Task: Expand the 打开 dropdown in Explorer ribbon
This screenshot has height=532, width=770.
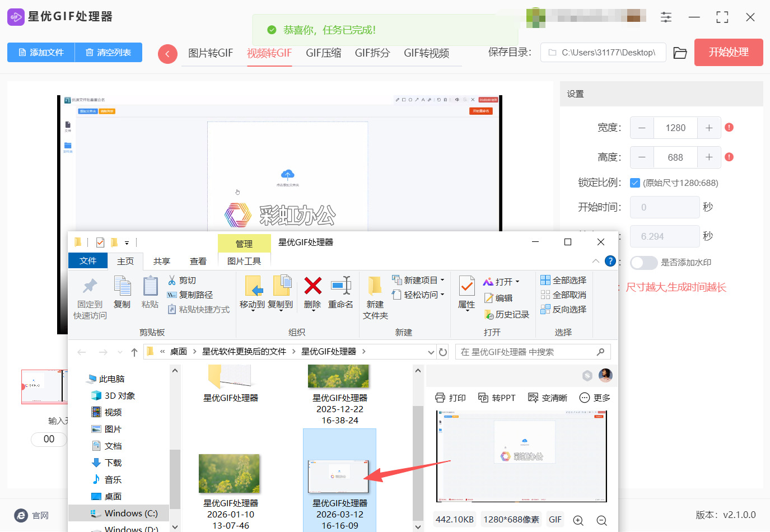Action: pos(517,282)
